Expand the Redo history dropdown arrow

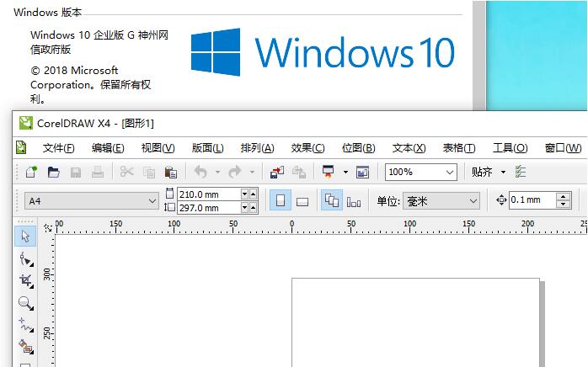point(252,172)
